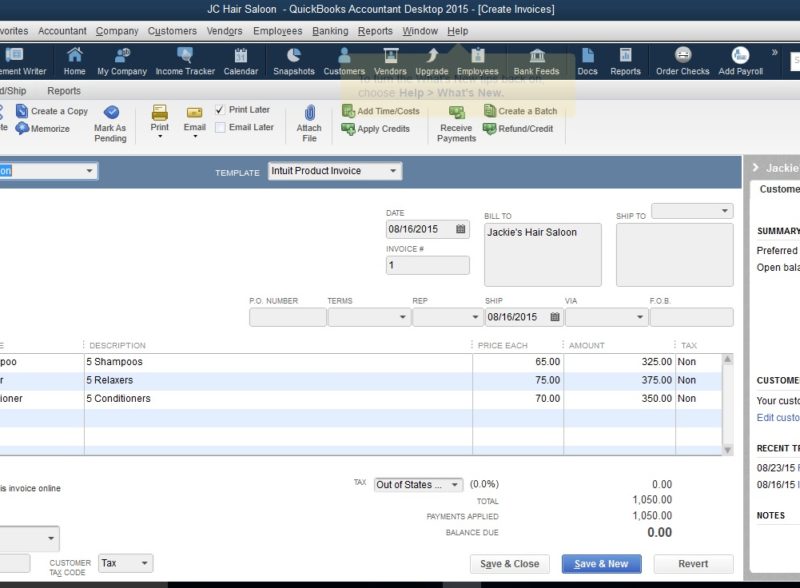Click the P.O. Number field
Screen dimensions: 800x588
click(287, 317)
